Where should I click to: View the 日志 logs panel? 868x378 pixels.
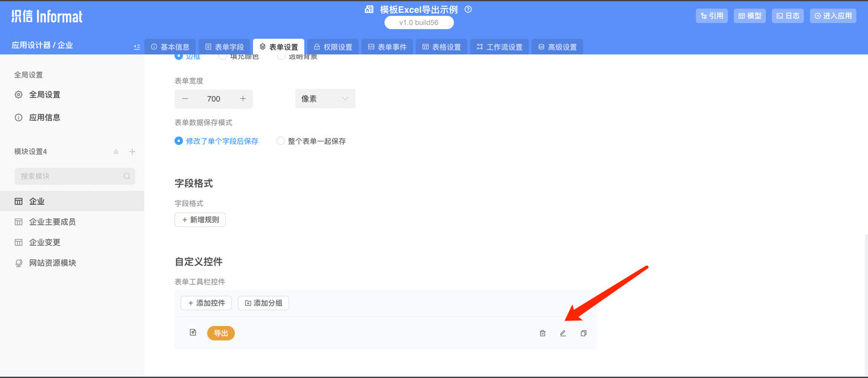click(x=787, y=15)
